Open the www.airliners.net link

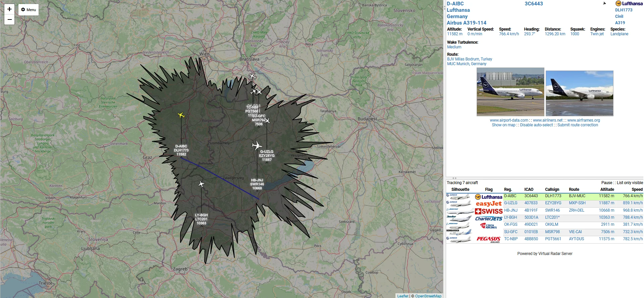[x=548, y=120]
